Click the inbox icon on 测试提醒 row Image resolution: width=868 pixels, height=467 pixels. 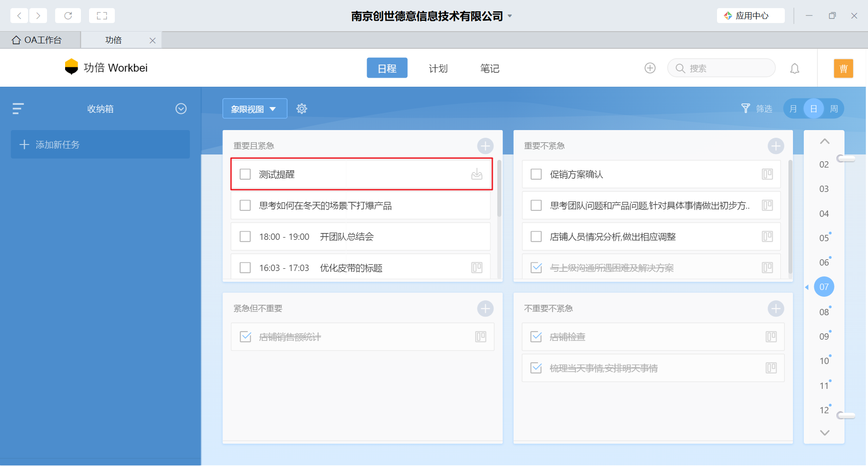pos(477,174)
